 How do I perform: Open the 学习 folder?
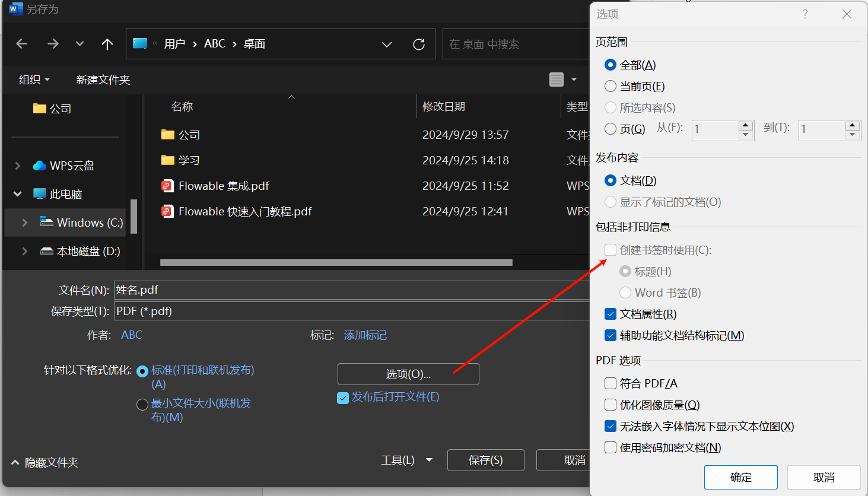click(x=189, y=161)
